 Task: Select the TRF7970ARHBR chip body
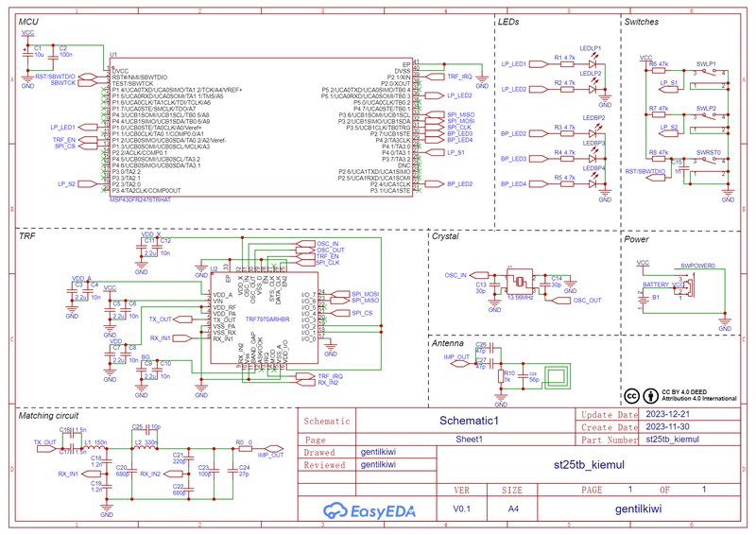265,318
